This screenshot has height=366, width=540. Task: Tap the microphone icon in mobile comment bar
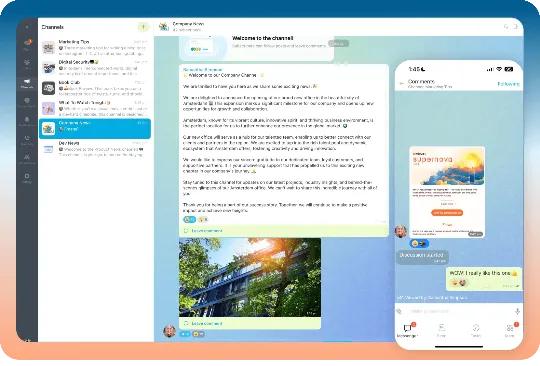517,312
